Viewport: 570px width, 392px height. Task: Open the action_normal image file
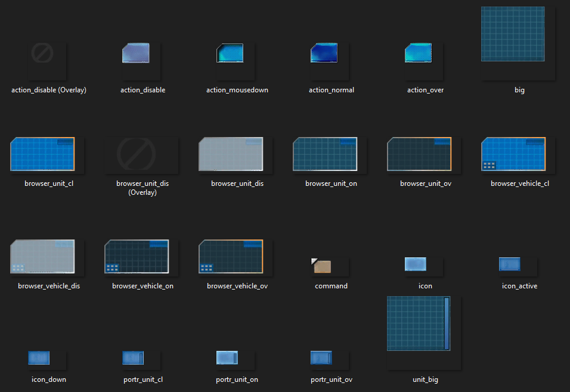[x=324, y=53]
